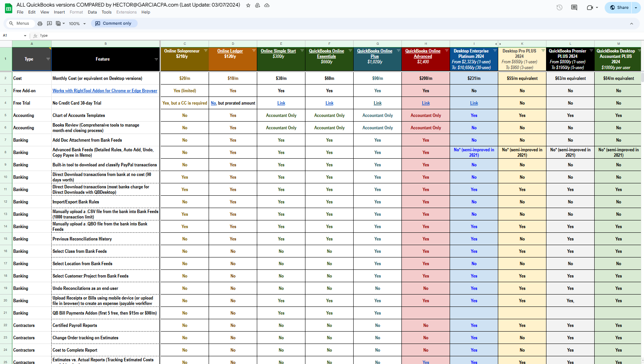Click the Comment only button
The width and height of the screenshot is (644, 364).
114,24
